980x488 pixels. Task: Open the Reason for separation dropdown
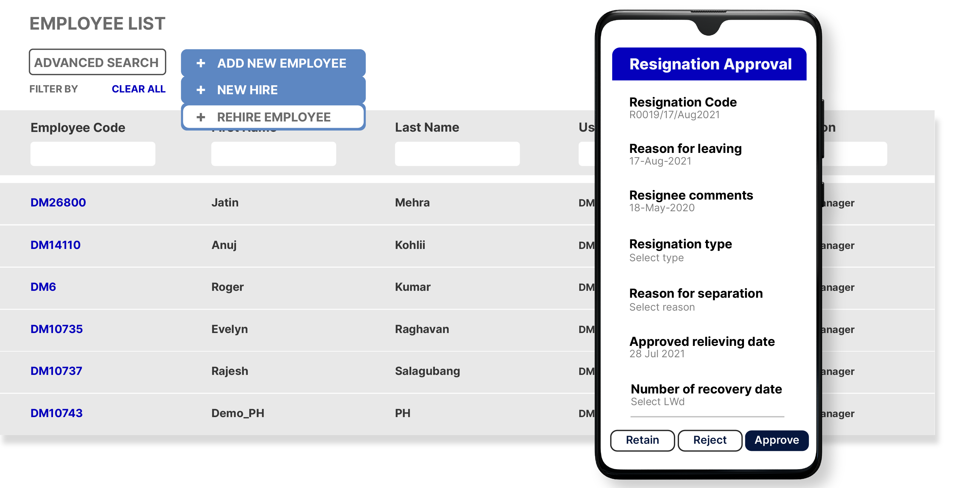click(x=662, y=307)
